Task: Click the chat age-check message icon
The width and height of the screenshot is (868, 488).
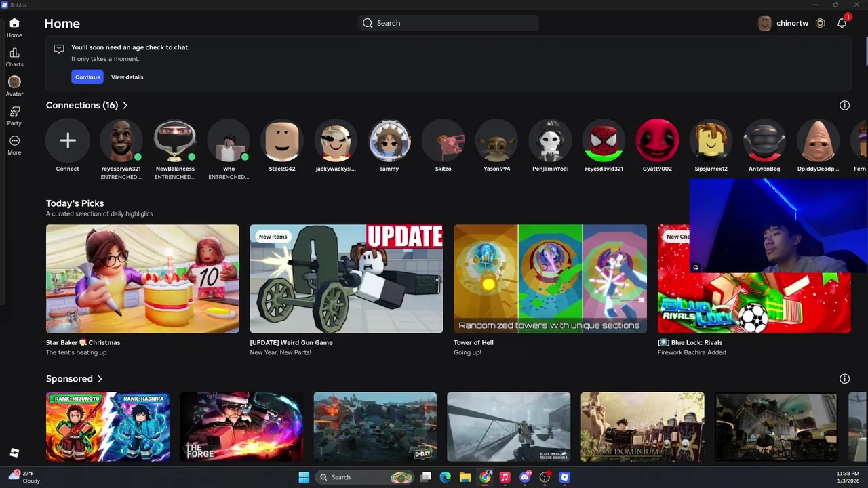Action: click(x=59, y=49)
